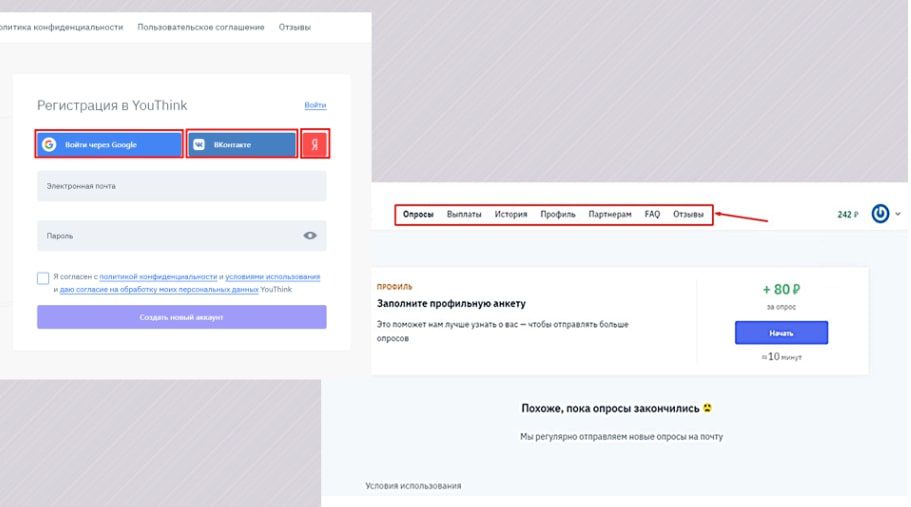Switch to the Опросы tab
The height and width of the screenshot is (507, 911).
click(418, 214)
